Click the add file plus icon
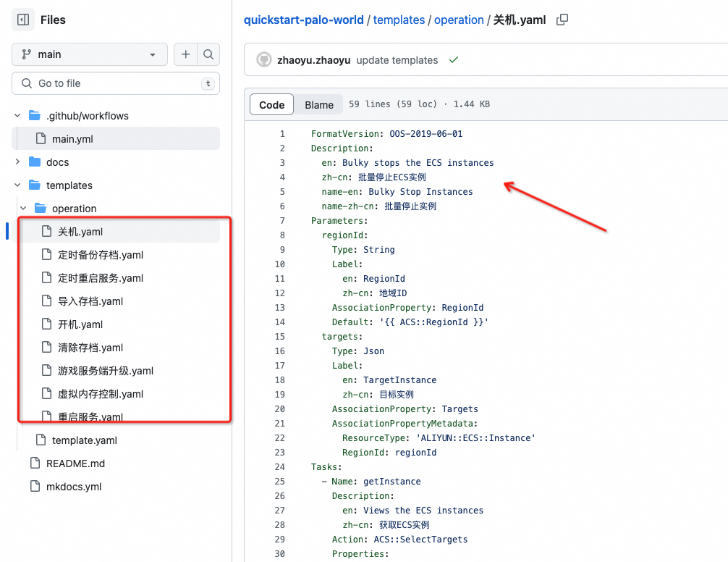The height and width of the screenshot is (562, 728). pyautogui.click(x=186, y=54)
